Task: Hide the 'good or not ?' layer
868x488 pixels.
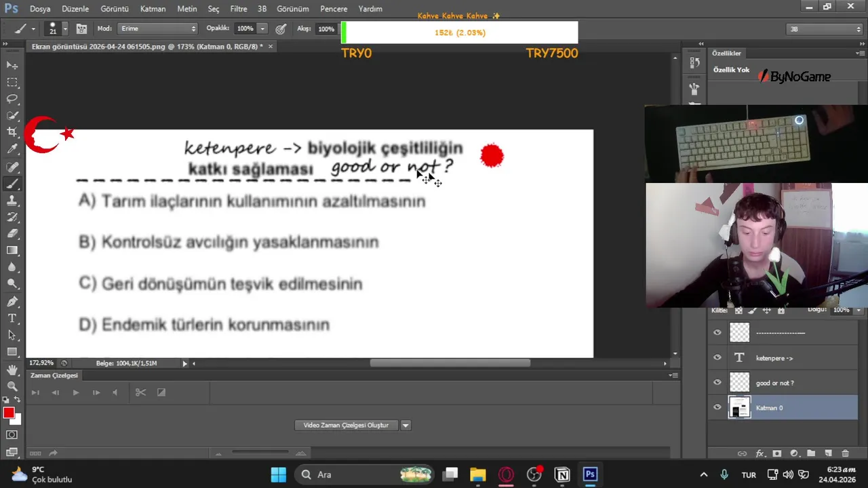Action: pos(717,383)
